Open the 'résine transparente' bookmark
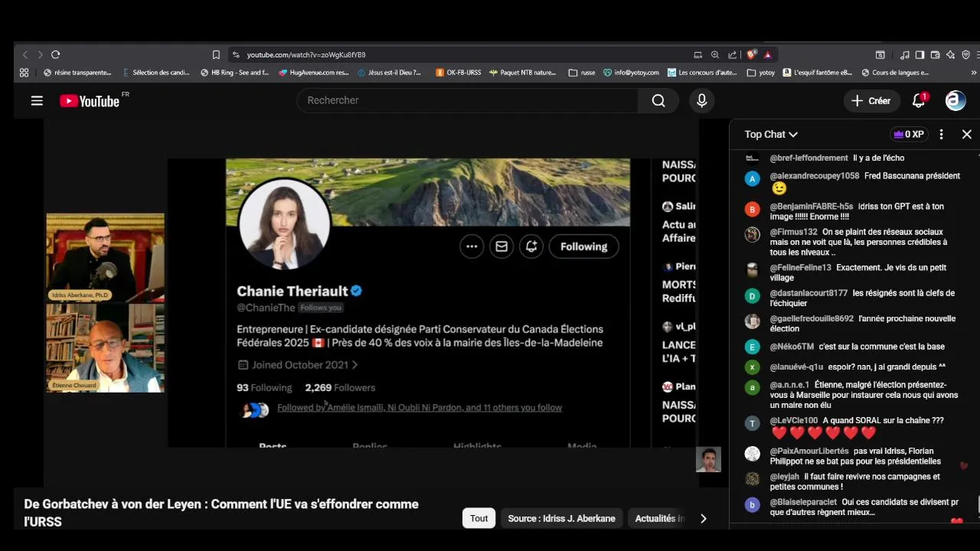The image size is (980, 551). pyautogui.click(x=77, y=73)
